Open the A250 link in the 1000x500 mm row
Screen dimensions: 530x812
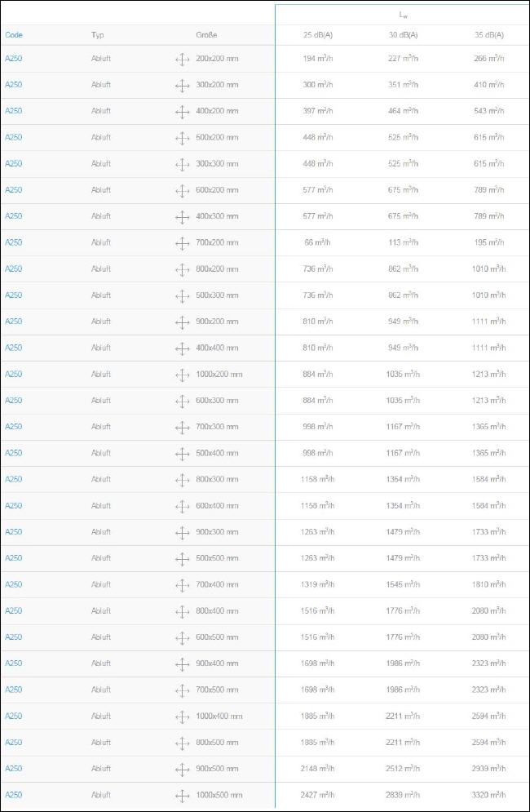coord(14,794)
